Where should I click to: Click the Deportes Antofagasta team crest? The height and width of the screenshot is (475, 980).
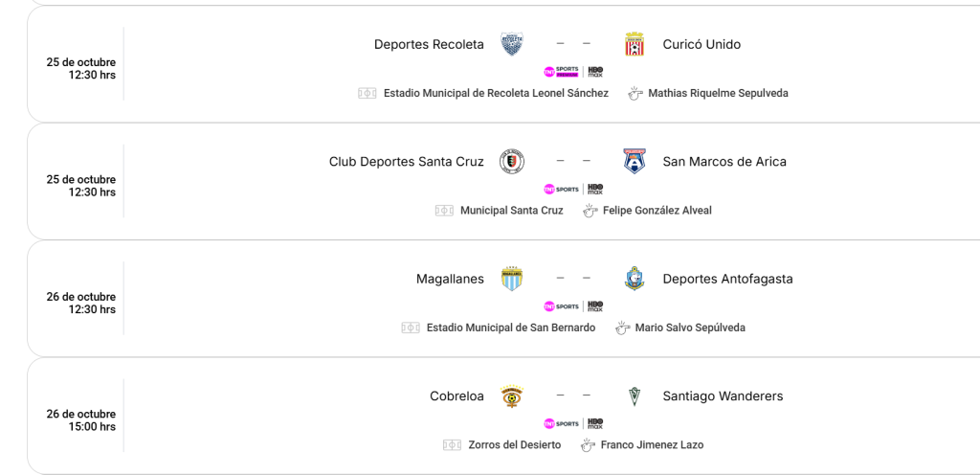coord(634,279)
